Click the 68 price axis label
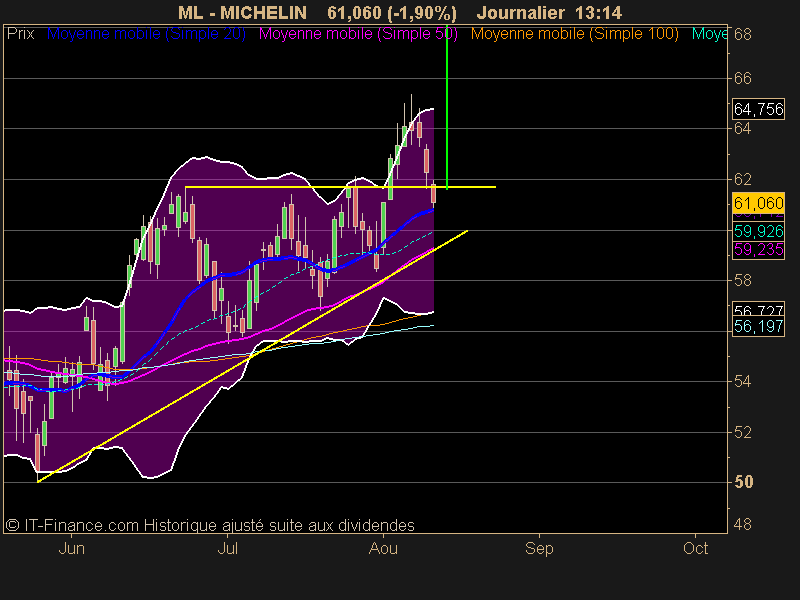Image resolution: width=800 pixels, height=600 pixels. click(743, 35)
